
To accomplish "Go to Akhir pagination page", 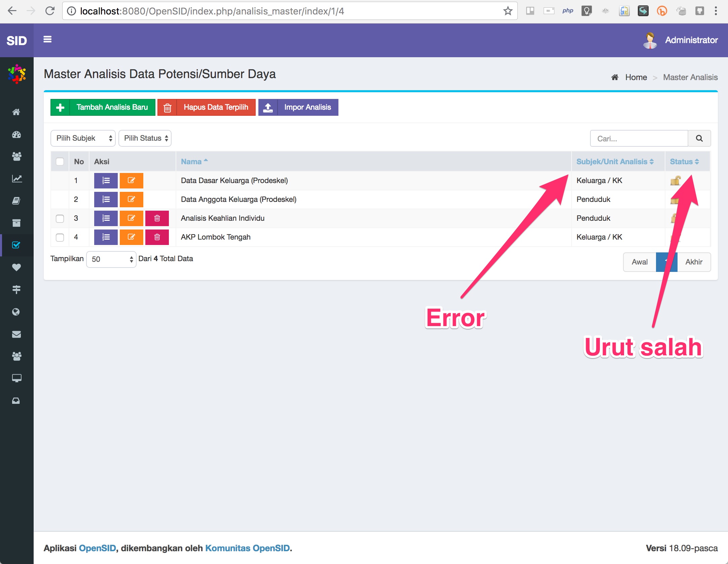I will tap(694, 262).
